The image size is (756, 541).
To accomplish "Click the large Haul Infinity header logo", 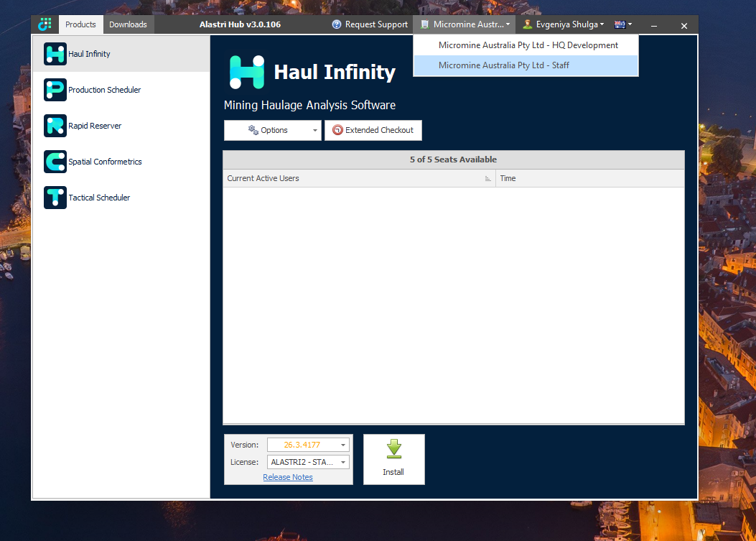I will 247,73.
